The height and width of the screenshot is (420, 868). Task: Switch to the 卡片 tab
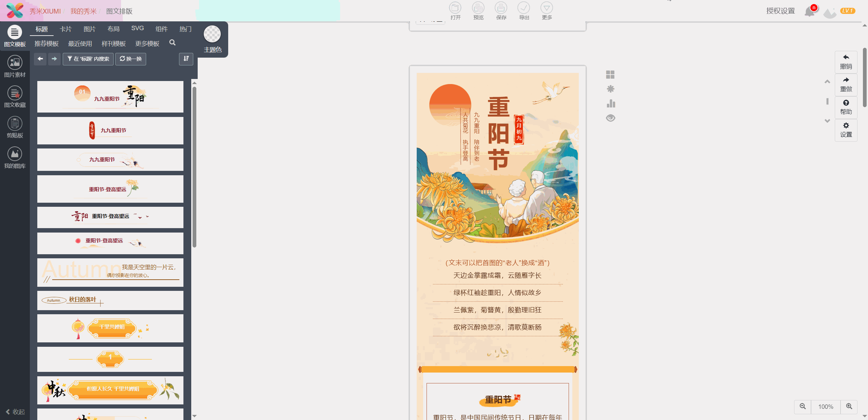click(65, 29)
